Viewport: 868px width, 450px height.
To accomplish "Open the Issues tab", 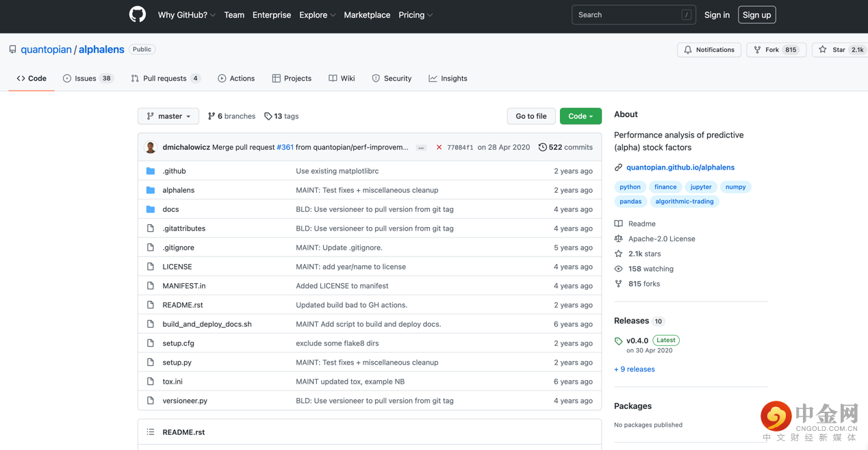I will point(88,79).
